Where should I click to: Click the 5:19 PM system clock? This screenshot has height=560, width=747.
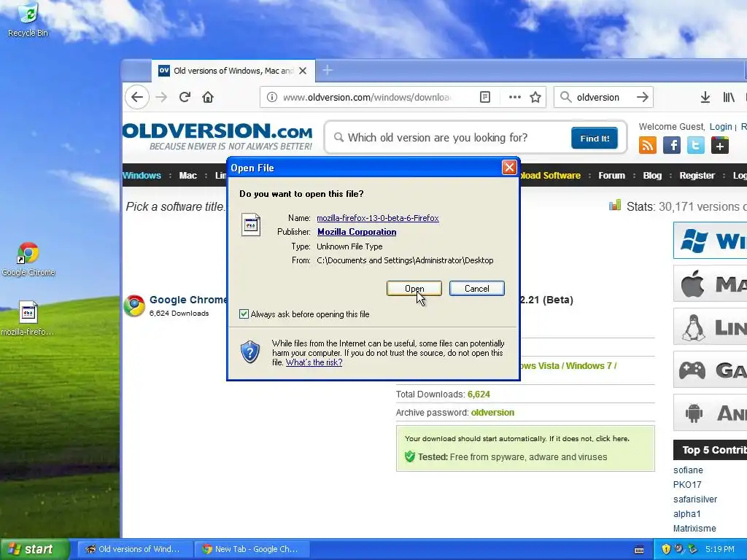point(720,549)
